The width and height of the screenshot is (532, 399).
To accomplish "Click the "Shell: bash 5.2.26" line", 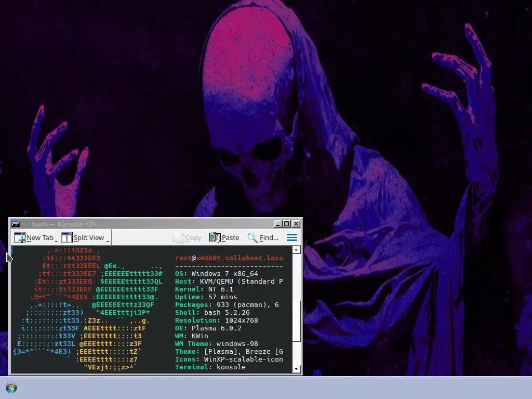I will pyautogui.click(x=212, y=312).
